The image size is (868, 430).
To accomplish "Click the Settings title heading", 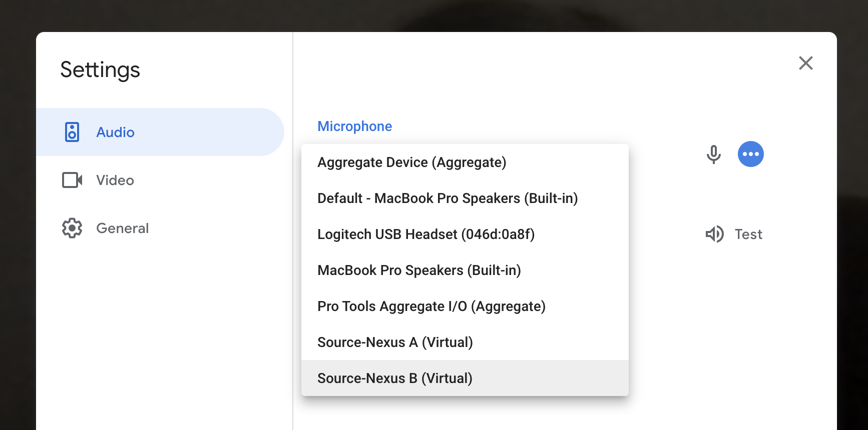I will [100, 69].
